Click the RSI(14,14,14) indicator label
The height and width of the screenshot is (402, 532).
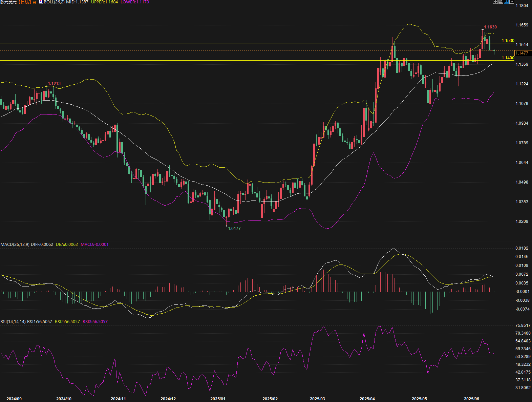click(x=13, y=321)
